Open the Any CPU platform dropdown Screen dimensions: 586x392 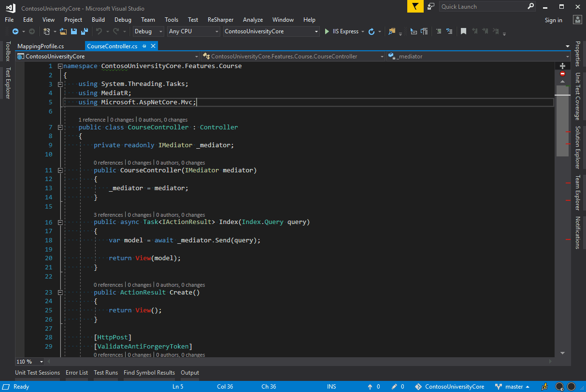click(193, 31)
